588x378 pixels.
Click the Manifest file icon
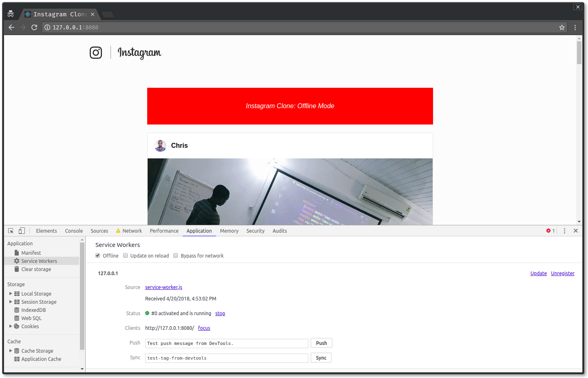click(17, 253)
